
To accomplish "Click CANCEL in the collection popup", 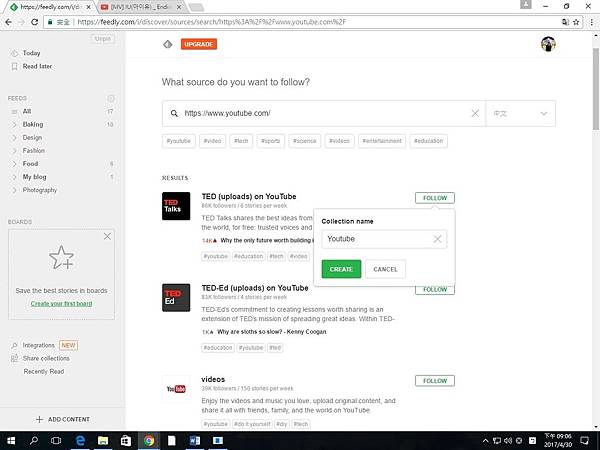I will coord(385,269).
